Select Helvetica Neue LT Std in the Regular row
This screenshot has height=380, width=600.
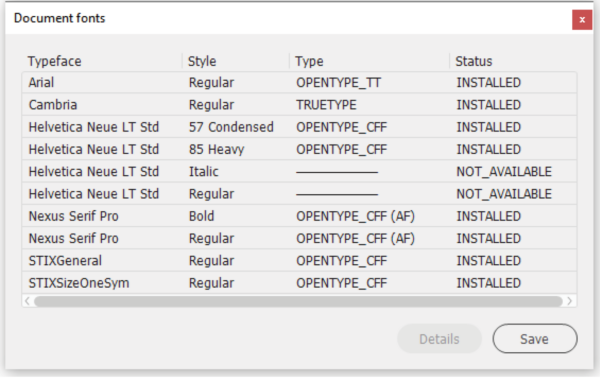[x=94, y=194]
